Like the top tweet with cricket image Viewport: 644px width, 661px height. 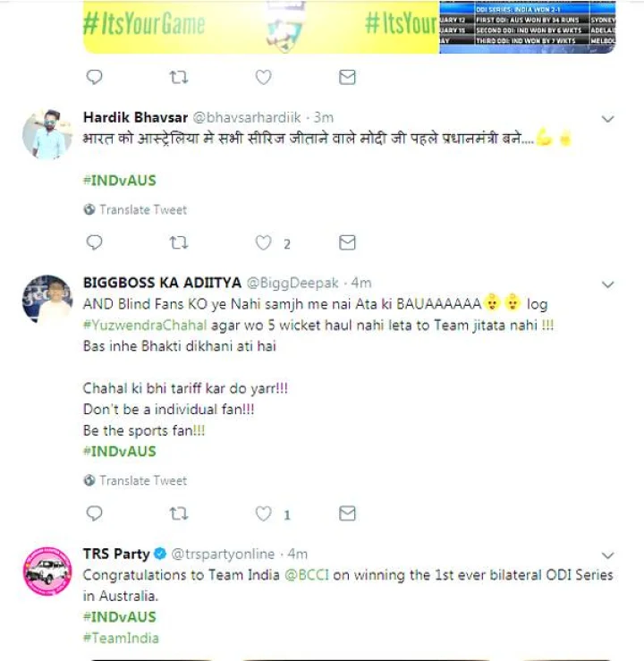[263, 78]
